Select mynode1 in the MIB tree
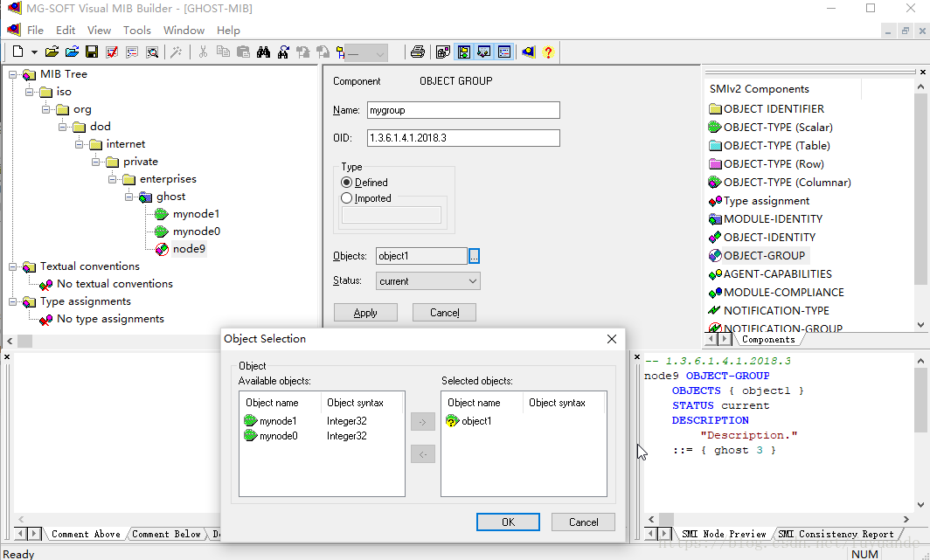Screen dimensions: 930x560 pos(197,214)
